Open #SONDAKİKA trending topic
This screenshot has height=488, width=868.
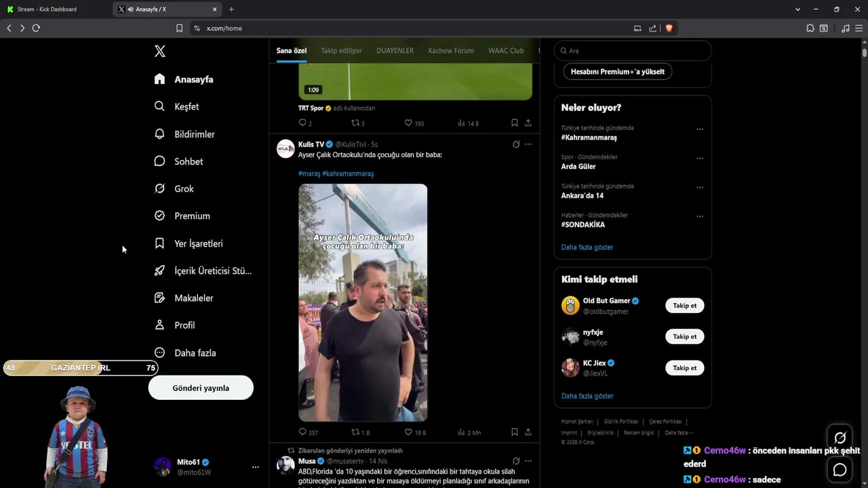[x=583, y=225]
